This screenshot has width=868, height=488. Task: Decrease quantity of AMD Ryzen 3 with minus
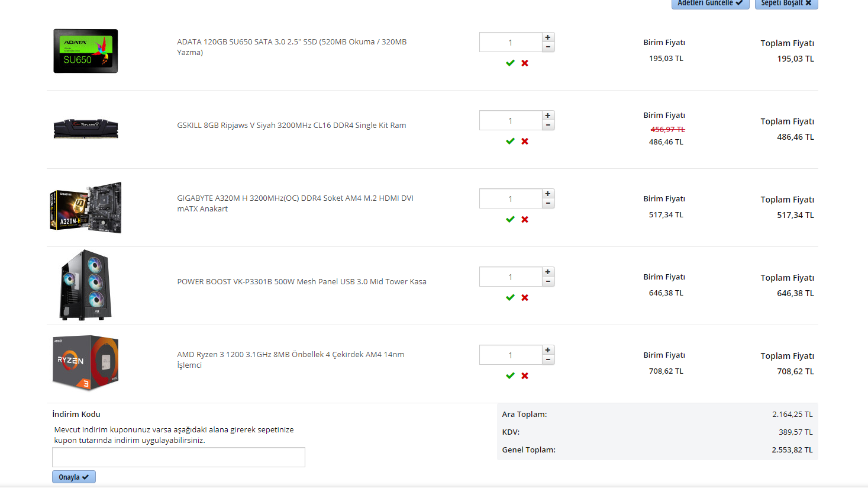(548, 359)
